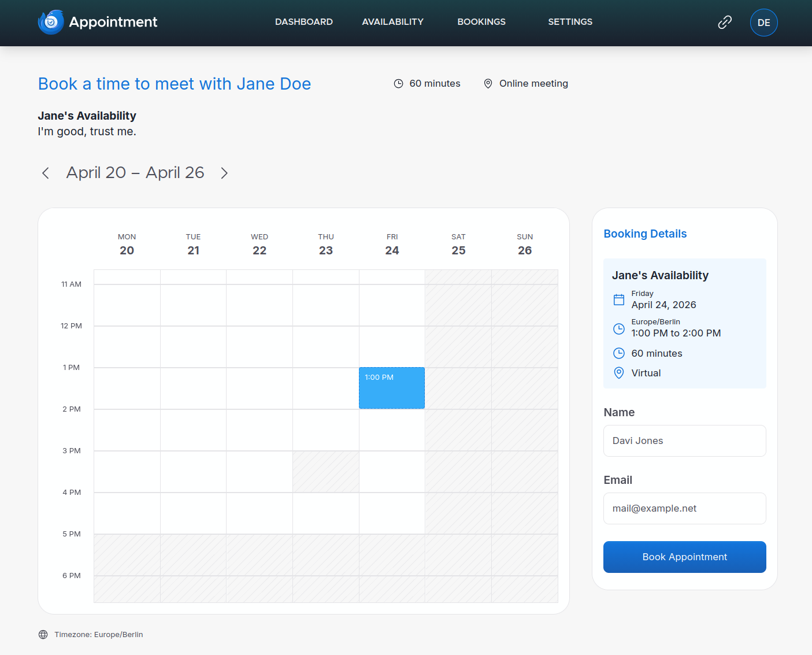Click the SAT 25 column header

458,244
